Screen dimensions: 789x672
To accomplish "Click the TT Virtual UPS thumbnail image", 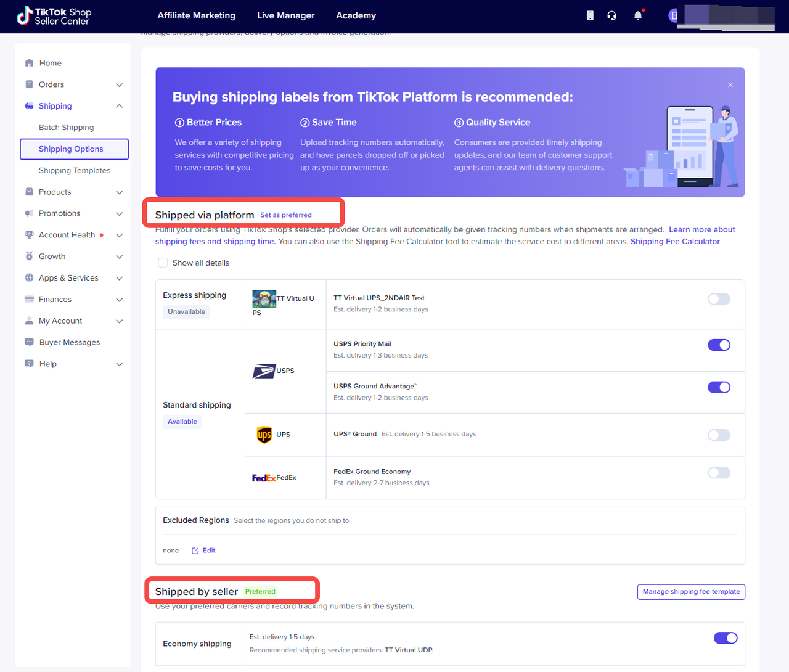I will (x=264, y=298).
